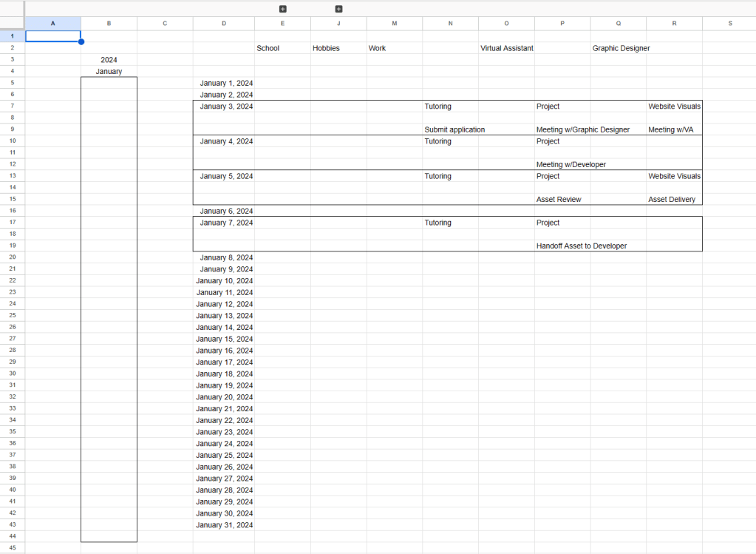Expand the column group above column E
Screen dimensions: 756x554
(x=283, y=9)
